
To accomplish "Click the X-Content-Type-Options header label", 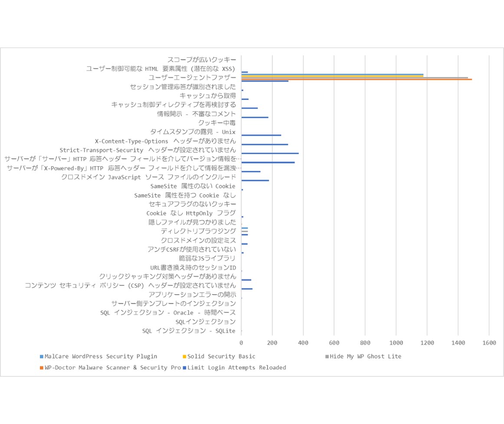I will click(165, 141).
